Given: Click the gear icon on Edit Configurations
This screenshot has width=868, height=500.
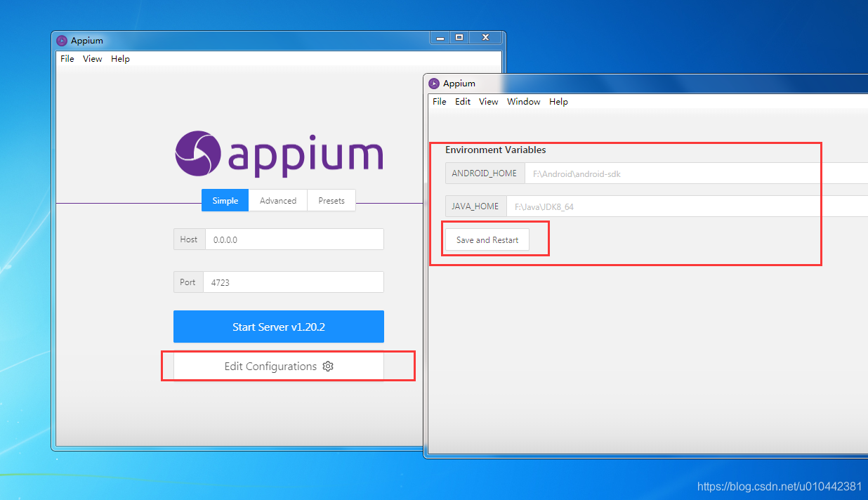Looking at the screenshot, I should [328, 366].
